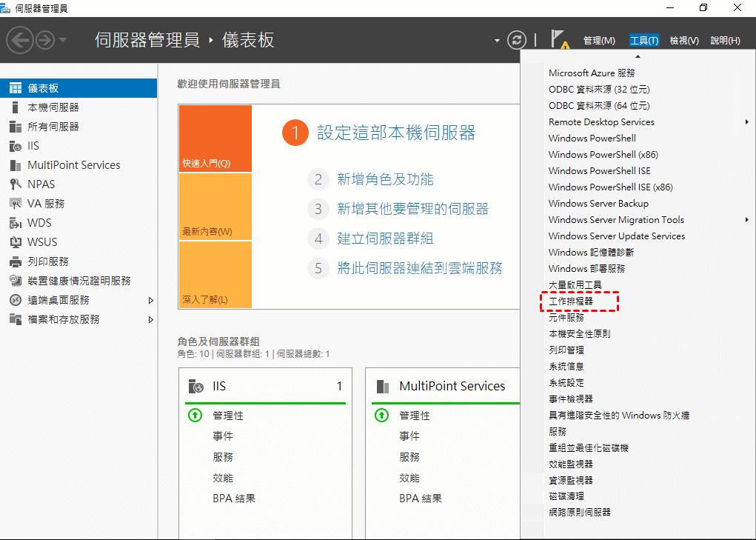This screenshot has height=540, width=756.
Task: Open the 管理(M) menu
Action: coord(599,41)
